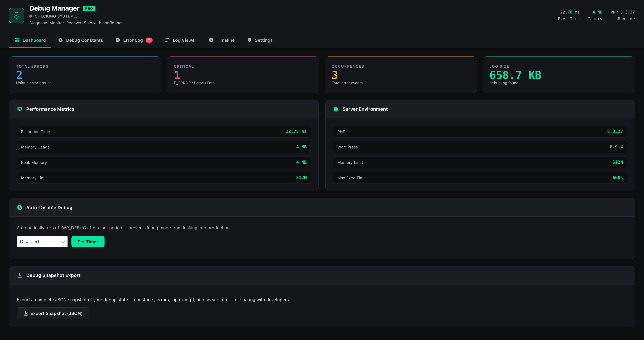The width and height of the screenshot is (644, 340).
Task: Click the Server Environment Memory Limit row
Action: click(480, 162)
